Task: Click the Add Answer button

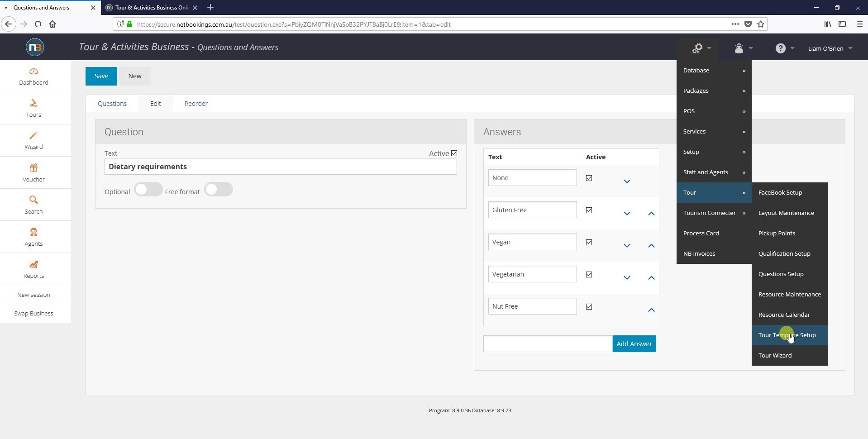Action: [634, 344]
